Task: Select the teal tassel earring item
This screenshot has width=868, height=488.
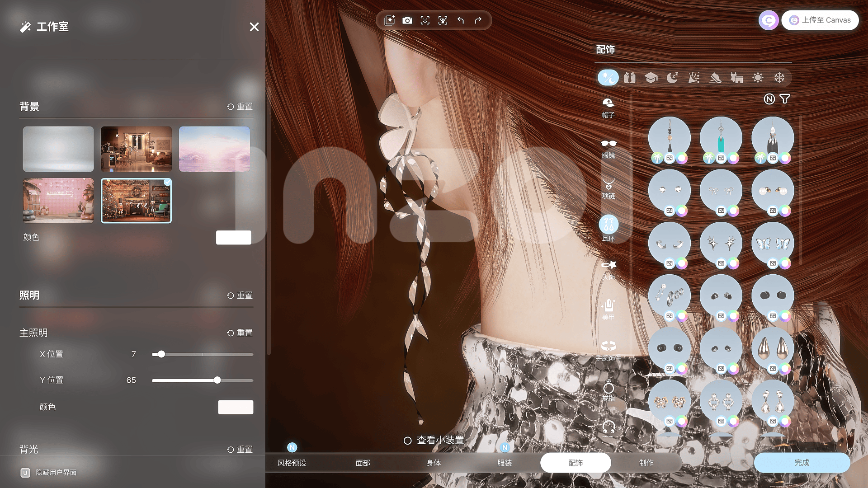Action: point(721,138)
